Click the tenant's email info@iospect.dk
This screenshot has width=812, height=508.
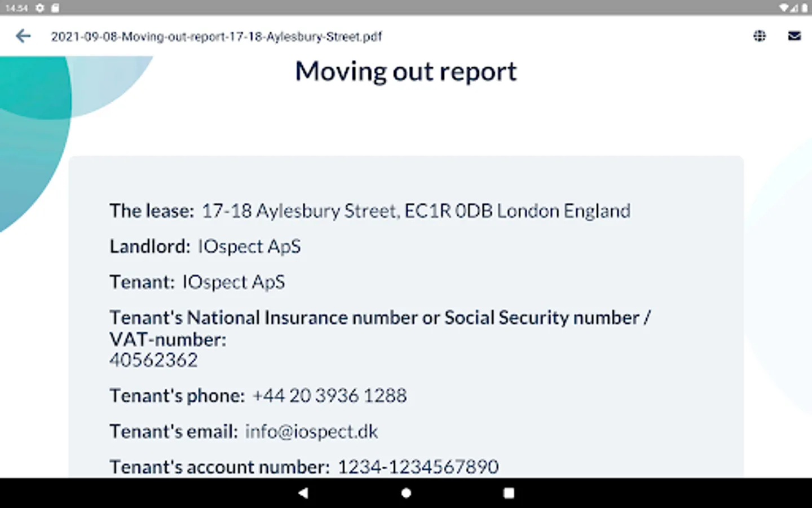[x=311, y=431]
